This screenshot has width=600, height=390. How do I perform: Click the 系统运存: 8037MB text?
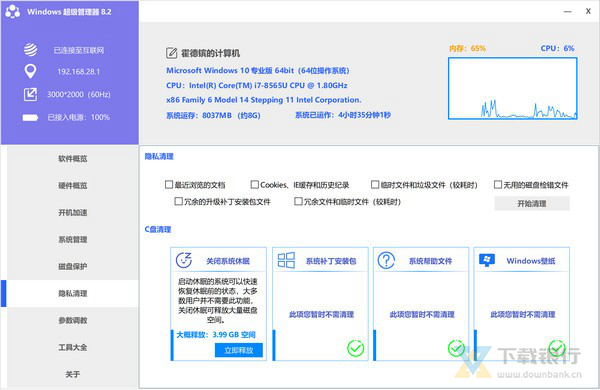[x=213, y=115]
